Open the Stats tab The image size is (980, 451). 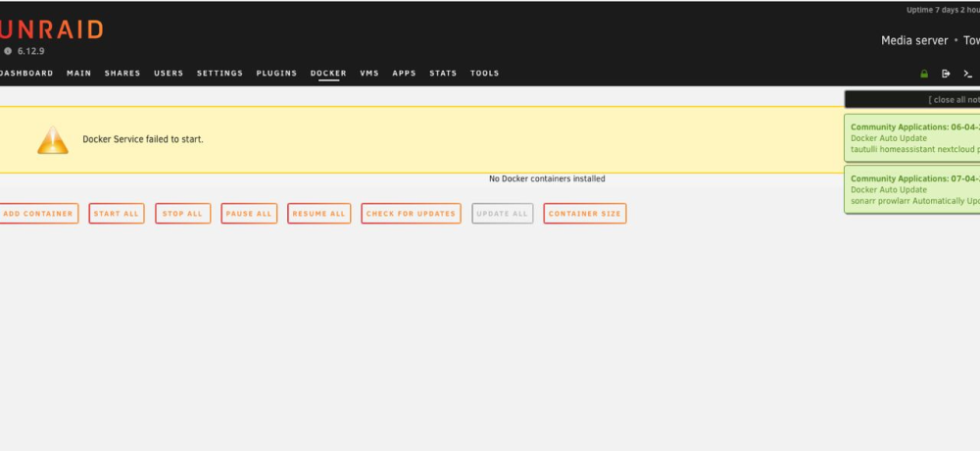click(443, 74)
